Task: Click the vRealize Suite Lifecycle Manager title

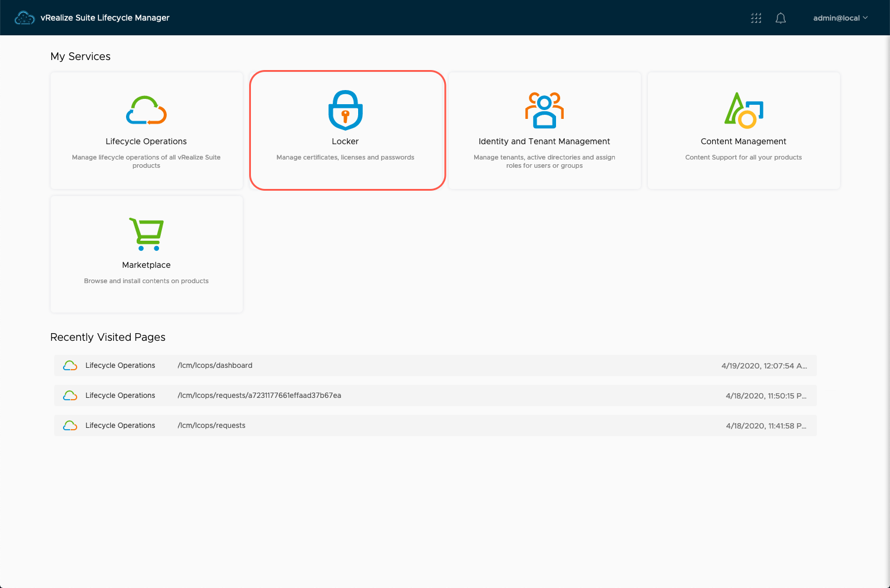Action: click(x=105, y=18)
